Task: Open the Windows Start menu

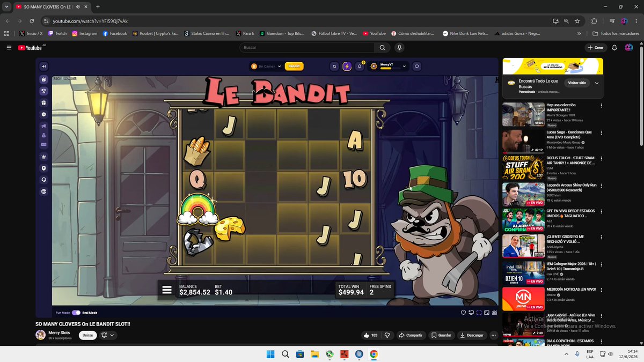Action: point(270,354)
